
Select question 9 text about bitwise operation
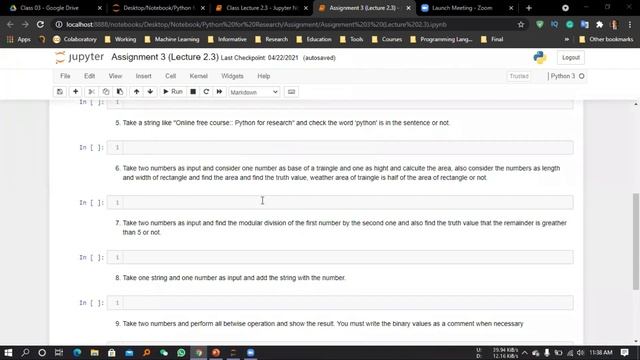pyautogui.click(x=322, y=324)
